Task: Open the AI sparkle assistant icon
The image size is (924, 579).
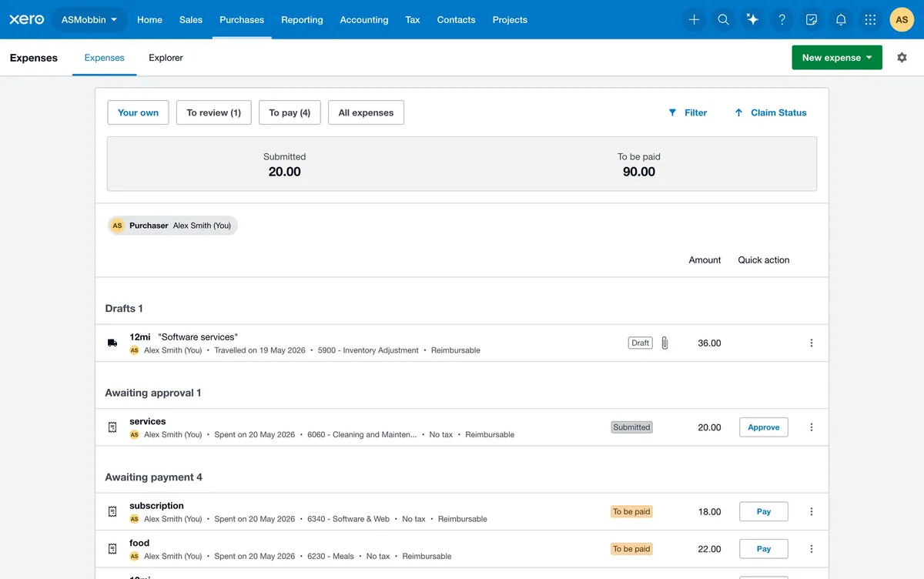Action: pyautogui.click(x=752, y=20)
